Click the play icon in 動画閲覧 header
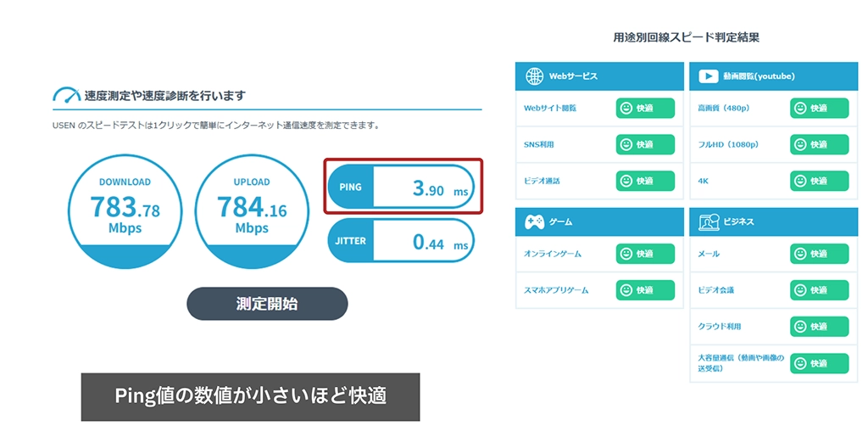This screenshot has height=437, width=868. coord(709,76)
